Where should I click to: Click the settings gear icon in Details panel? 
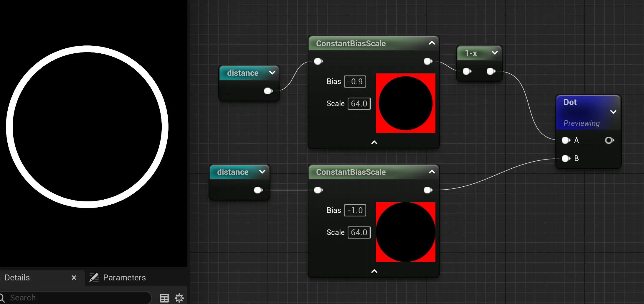click(x=179, y=298)
